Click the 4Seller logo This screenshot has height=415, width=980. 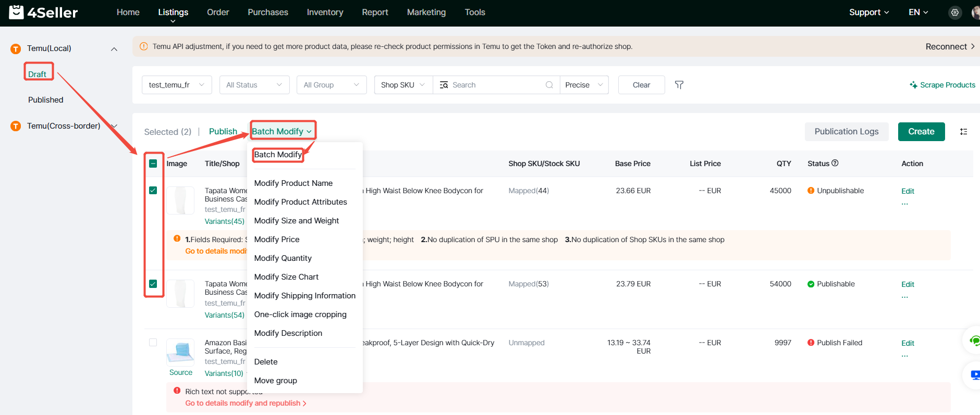point(43,12)
